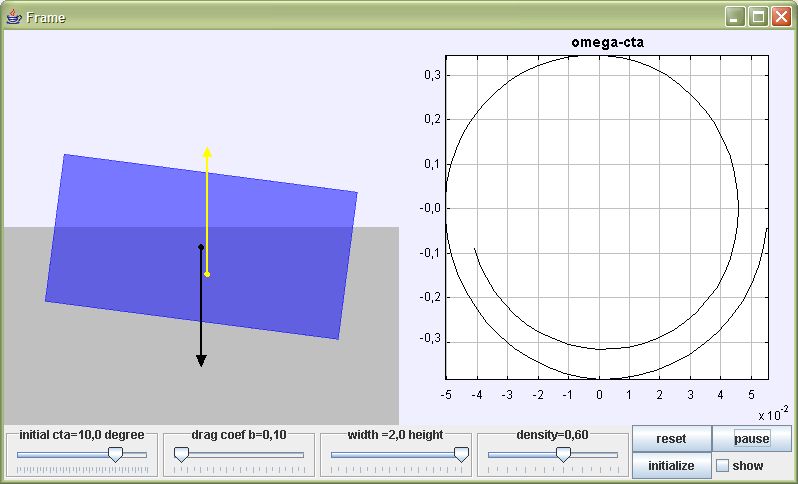Screen dimensions: 798x484
Task: Enable the show checkbox
Action: pos(723,466)
